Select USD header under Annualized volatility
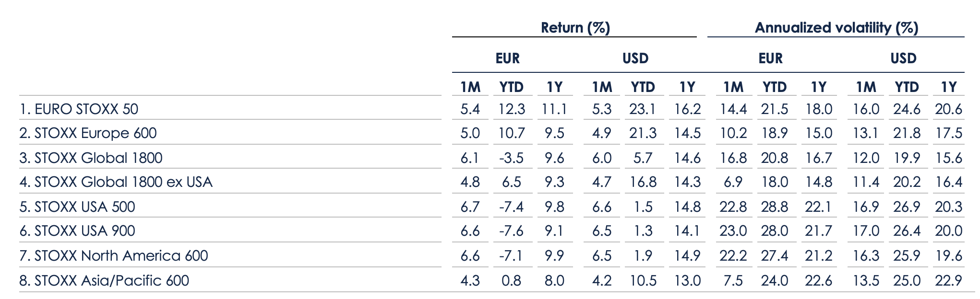Viewport: 980px width, 299px height. tap(903, 58)
